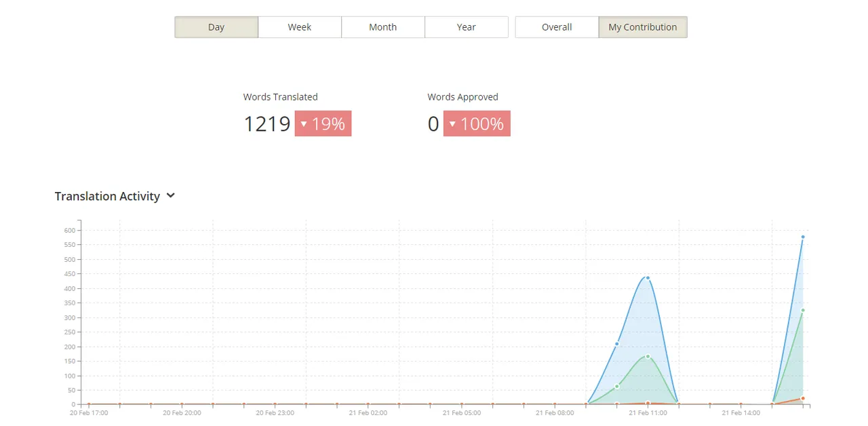Click the green data point near 60

point(616,387)
